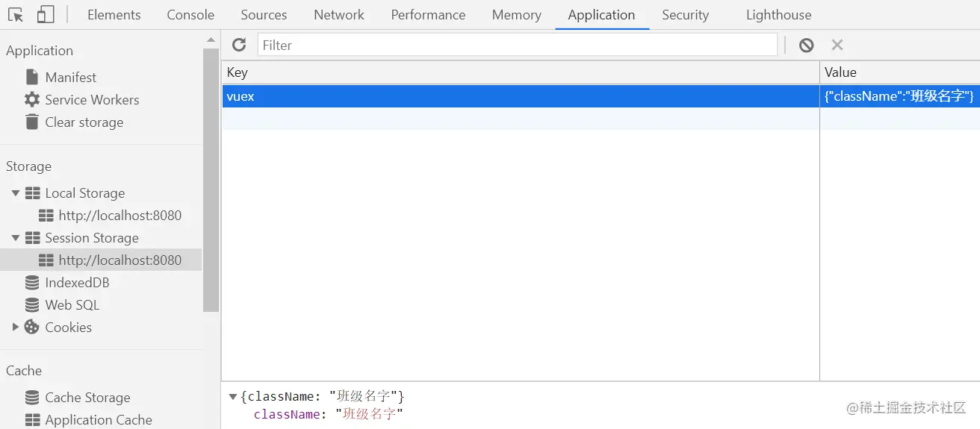This screenshot has height=429, width=980.
Task: Click the Application Cache grid icon
Action: tap(32, 420)
